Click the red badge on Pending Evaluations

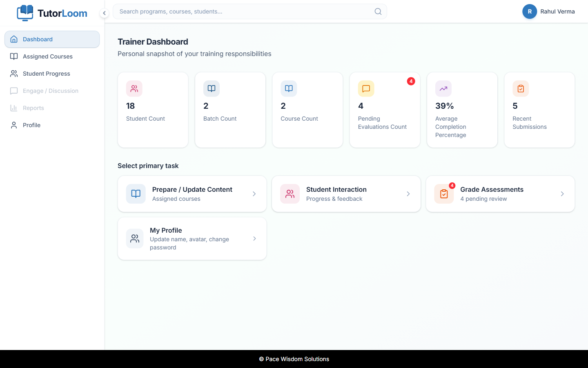tap(411, 81)
